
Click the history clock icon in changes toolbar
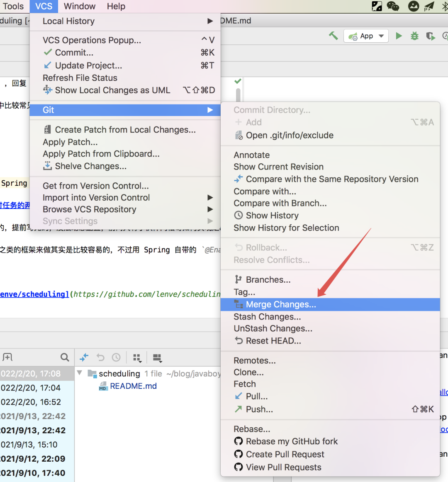pyautogui.click(x=116, y=357)
